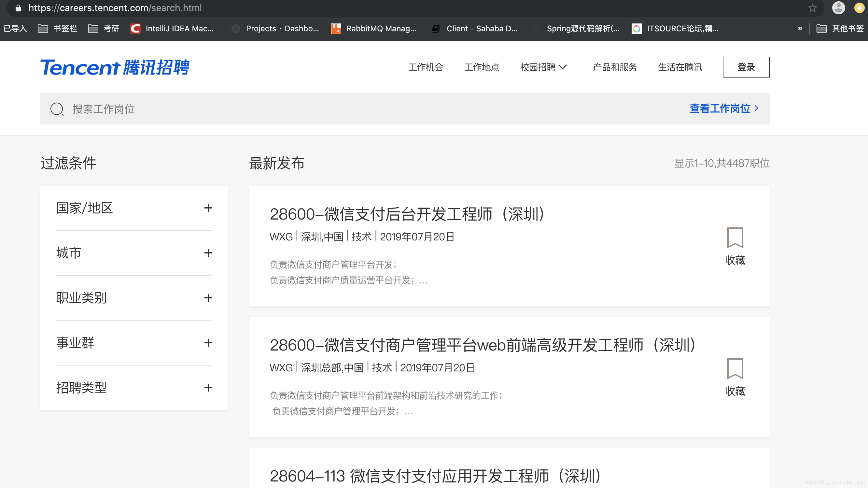Open job 微信支付商户管理平台web前端高级开发工程师
The height and width of the screenshot is (488, 868).
point(483,345)
